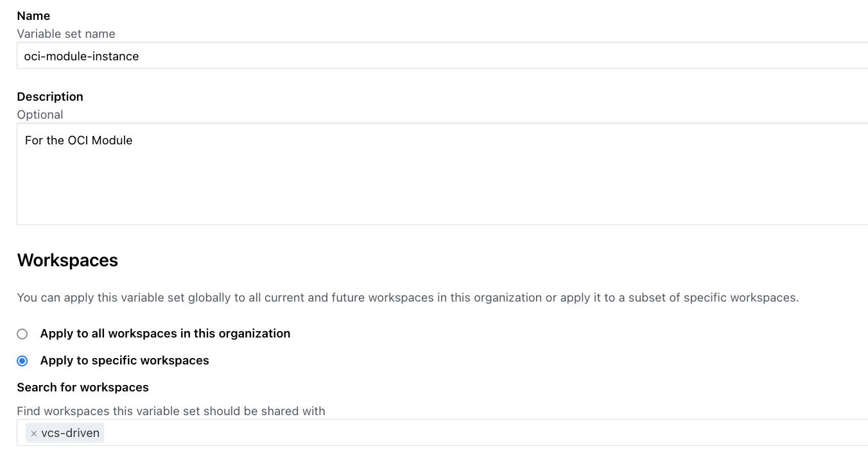Remove the vcs-driven workspace tag

coord(33,432)
